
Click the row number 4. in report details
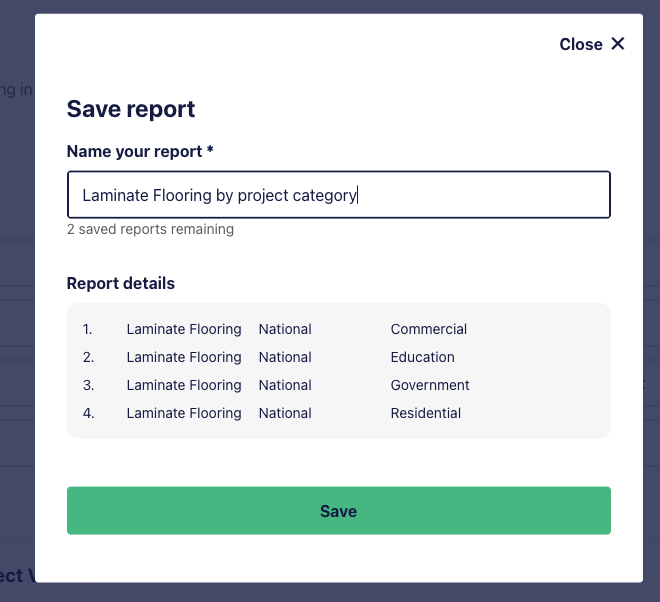[88, 413]
